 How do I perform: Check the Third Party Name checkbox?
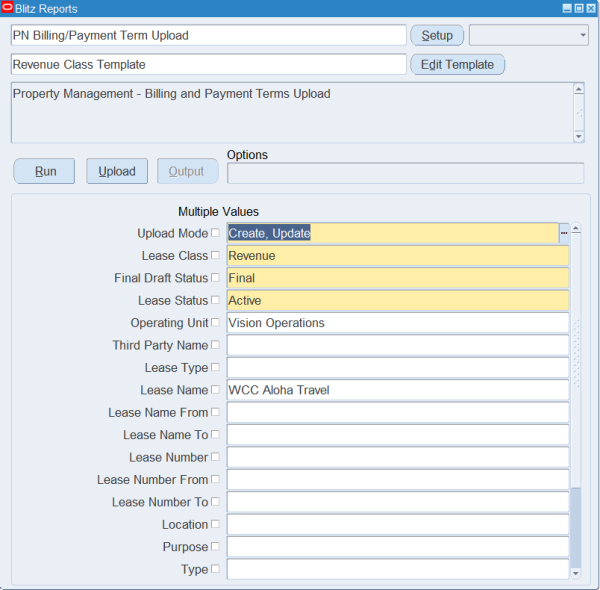215,345
